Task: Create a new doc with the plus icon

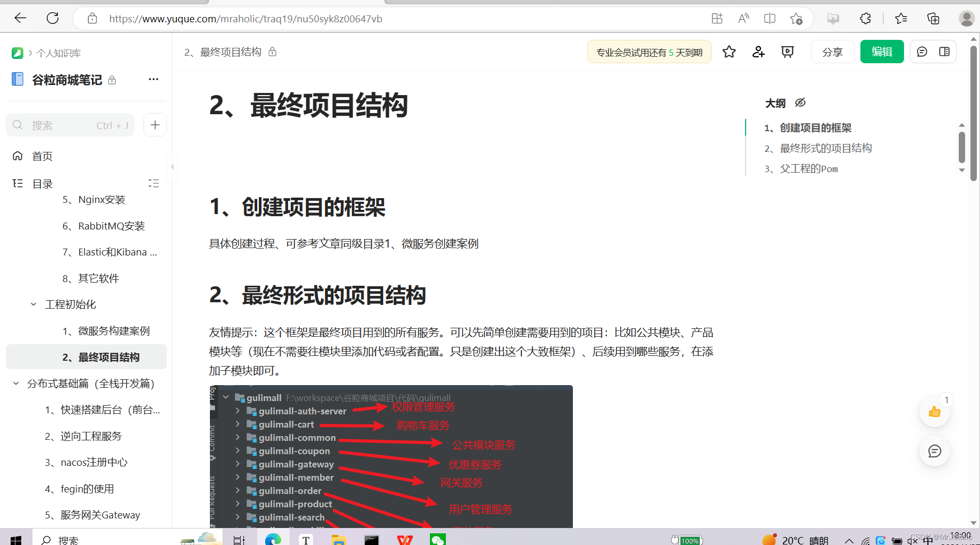Action: [155, 125]
